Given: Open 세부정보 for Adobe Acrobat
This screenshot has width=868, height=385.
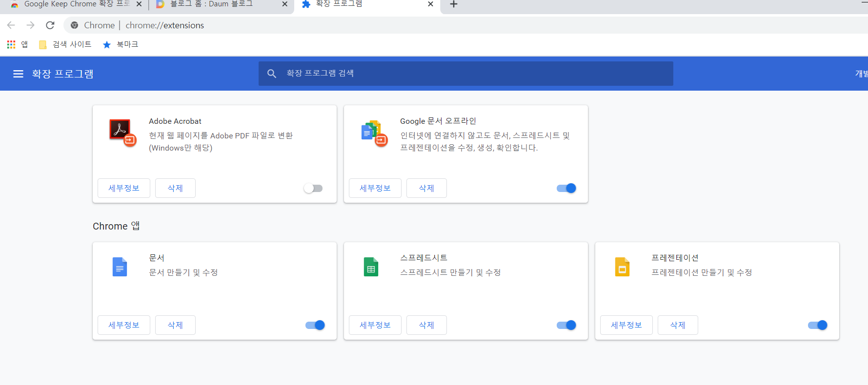Looking at the screenshot, I should point(124,188).
